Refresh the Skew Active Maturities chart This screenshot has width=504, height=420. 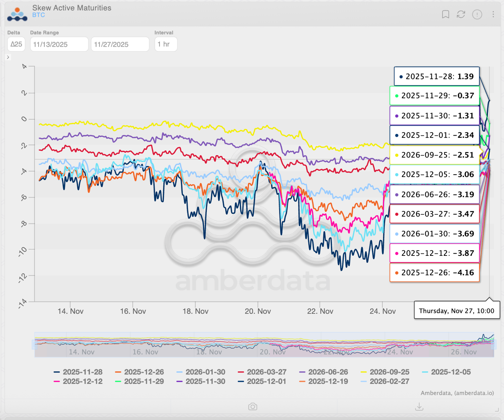[x=461, y=14]
